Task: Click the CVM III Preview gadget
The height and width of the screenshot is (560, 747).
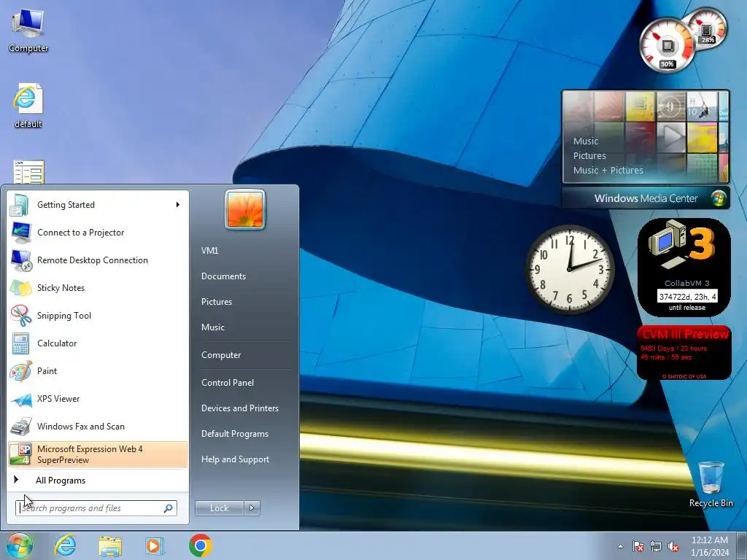Action: [x=684, y=353]
